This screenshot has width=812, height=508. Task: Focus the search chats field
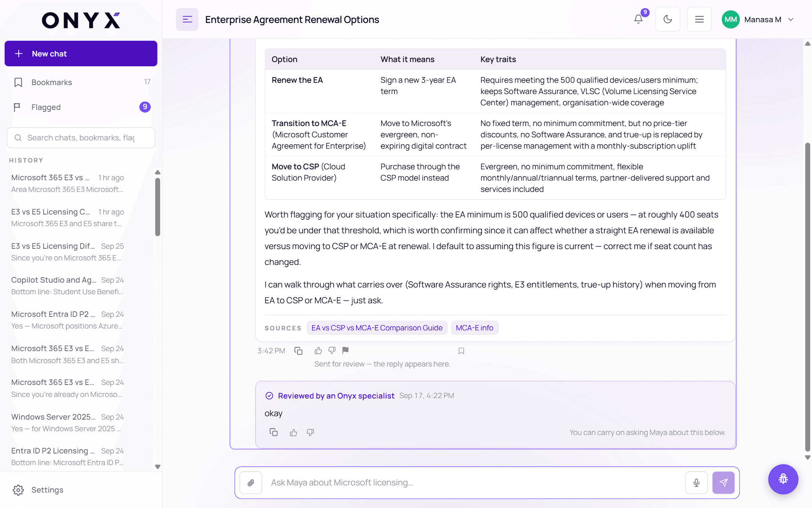[x=81, y=138]
